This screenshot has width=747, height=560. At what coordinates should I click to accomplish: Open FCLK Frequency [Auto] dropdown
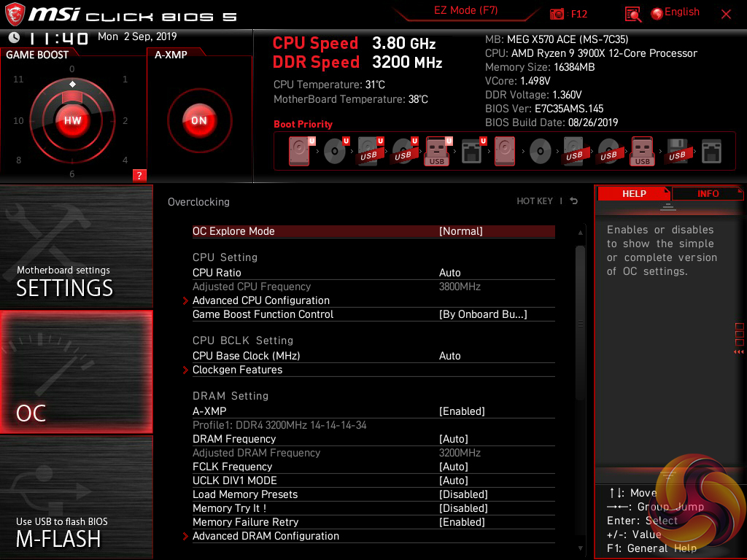(x=373, y=467)
